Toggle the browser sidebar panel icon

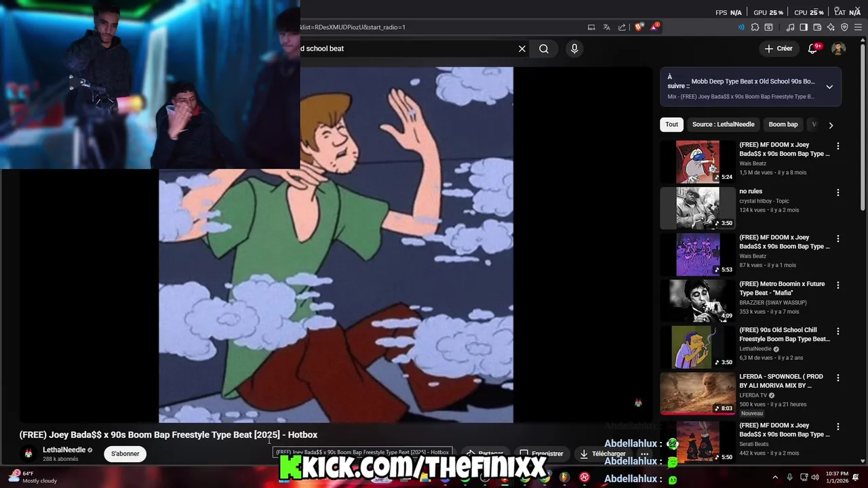point(804,27)
